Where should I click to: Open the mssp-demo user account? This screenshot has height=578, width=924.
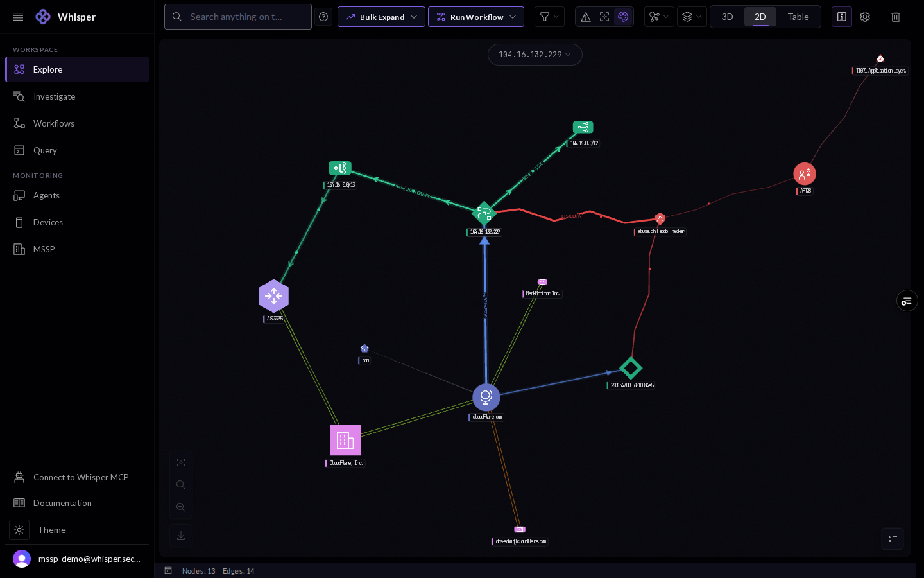coord(77,559)
